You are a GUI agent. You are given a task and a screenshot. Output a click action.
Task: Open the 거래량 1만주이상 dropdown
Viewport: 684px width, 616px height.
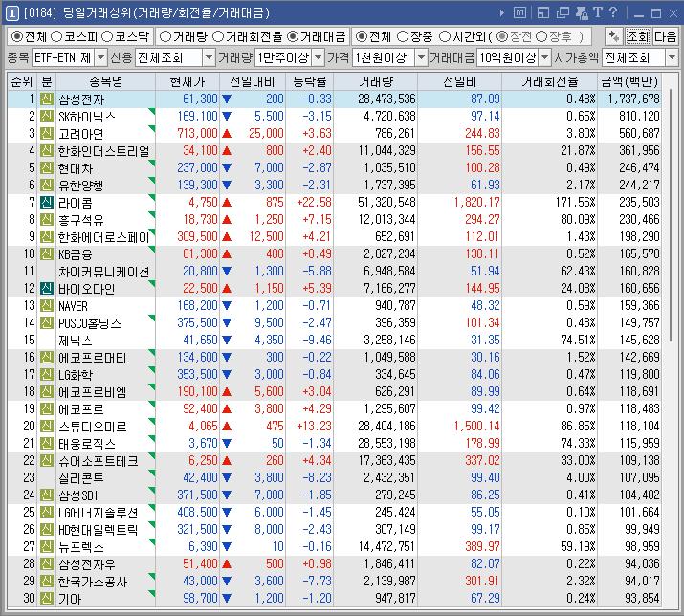319,57
